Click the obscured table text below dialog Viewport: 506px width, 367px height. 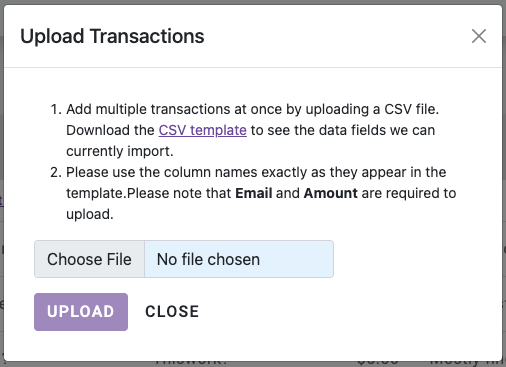(x=191, y=362)
